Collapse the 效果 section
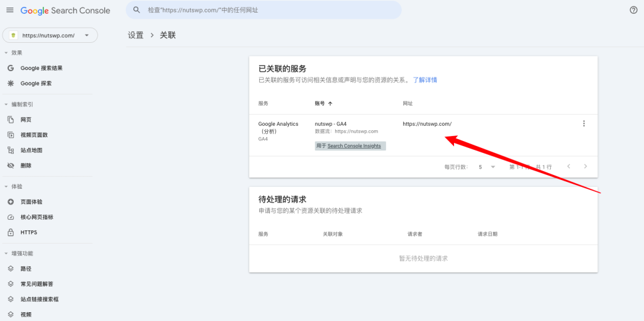Screen dimensions: 644x321 coord(6,53)
